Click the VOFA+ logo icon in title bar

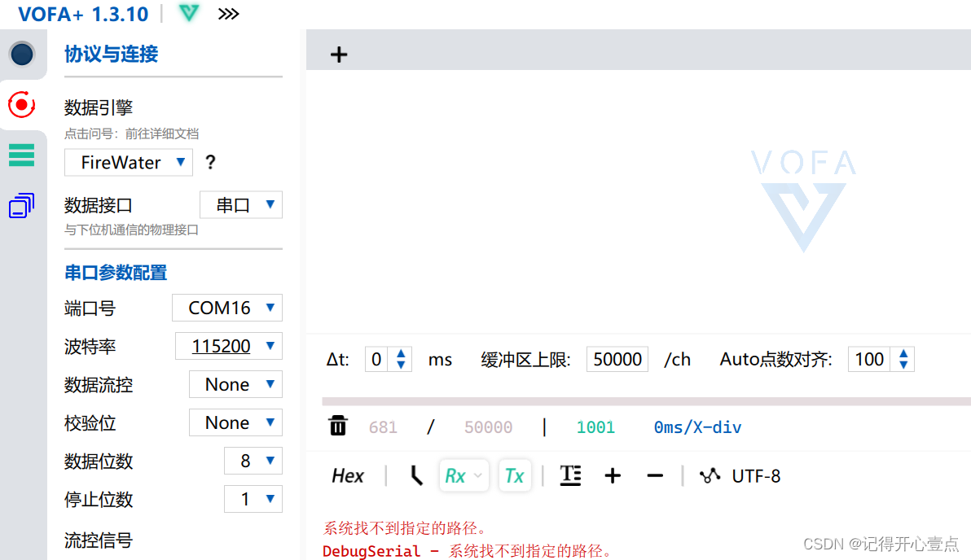tap(188, 13)
